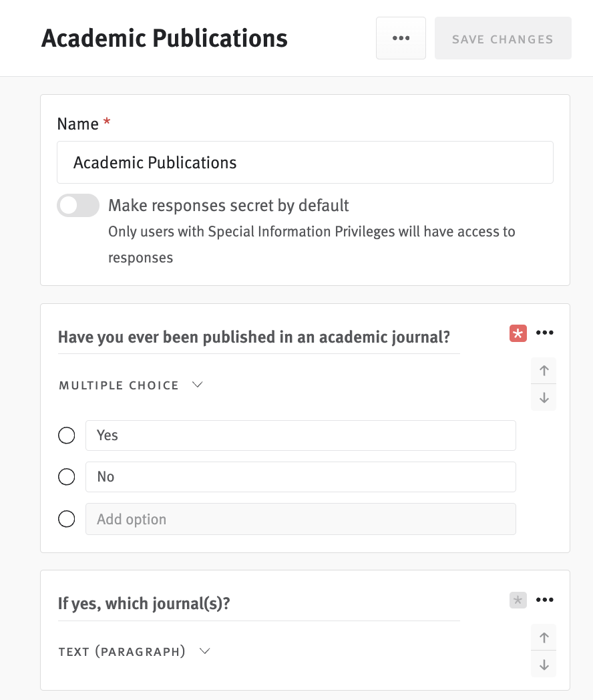Edit the Name input field

(x=305, y=162)
